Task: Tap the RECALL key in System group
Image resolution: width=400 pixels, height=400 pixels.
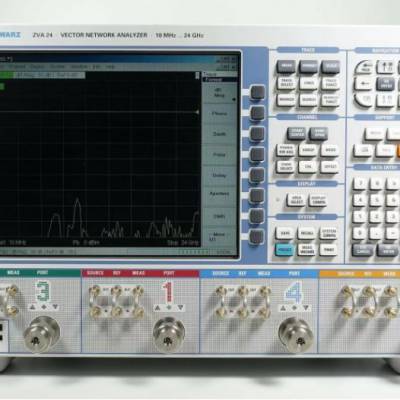Action: click(x=307, y=233)
